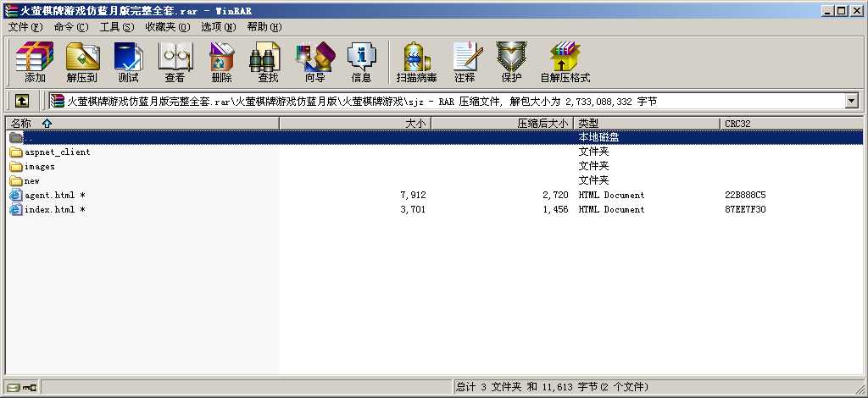Open the 注释 (Comment) tool
The height and width of the screenshot is (398, 868).
pyautogui.click(x=465, y=61)
